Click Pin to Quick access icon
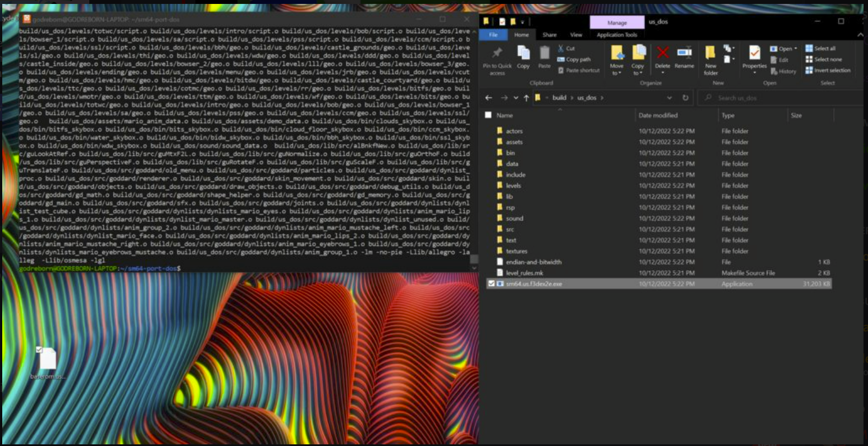The height and width of the screenshot is (446, 868). pyautogui.click(x=497, y=53)
